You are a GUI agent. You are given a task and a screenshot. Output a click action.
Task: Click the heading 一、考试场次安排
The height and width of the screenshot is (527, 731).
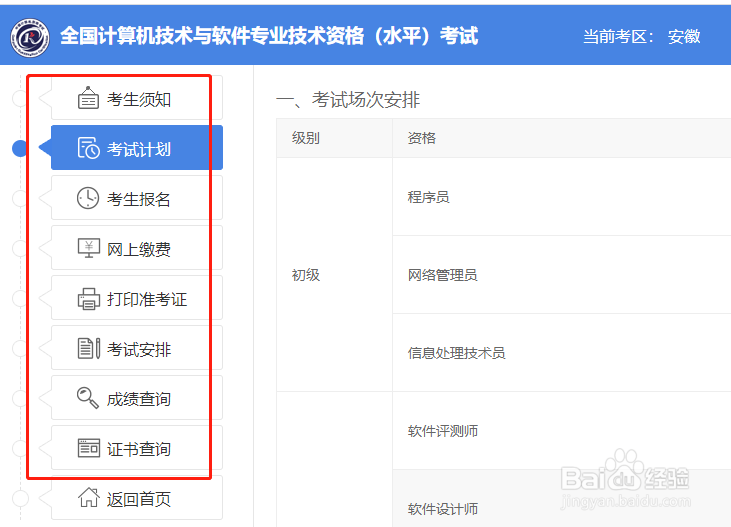coord(348,100)
